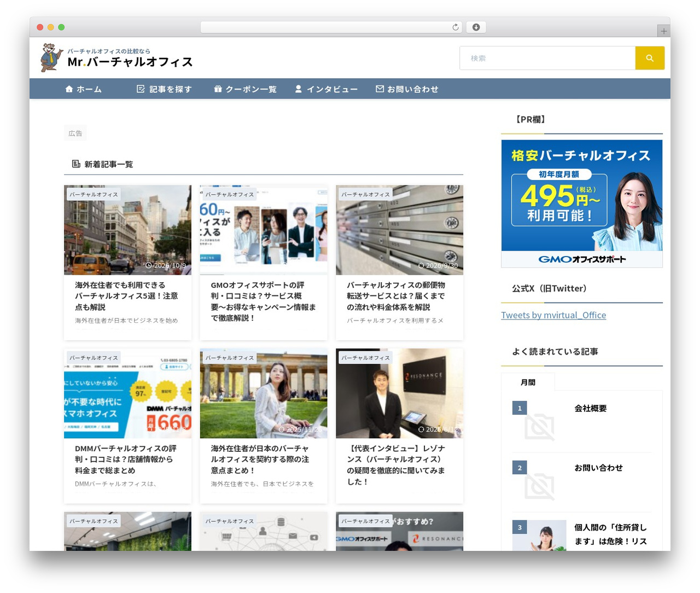Click the GMO 60円 people banner thumbnail
The image size is (700, 593).
coord(264,230)
